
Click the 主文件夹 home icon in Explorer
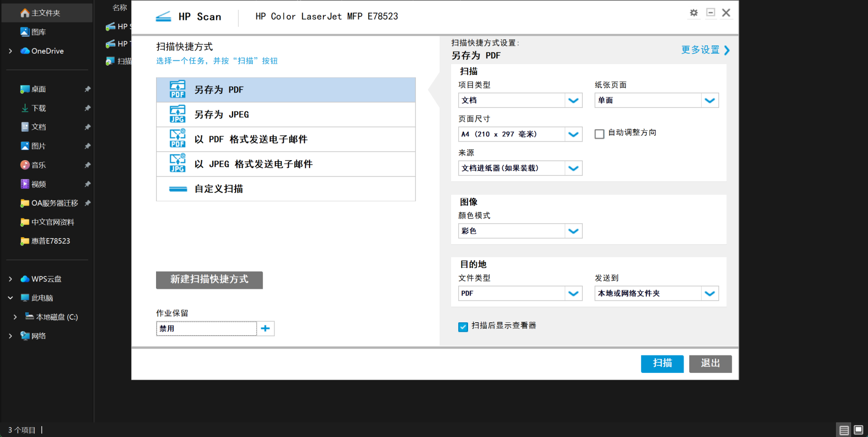pos(25,13)
